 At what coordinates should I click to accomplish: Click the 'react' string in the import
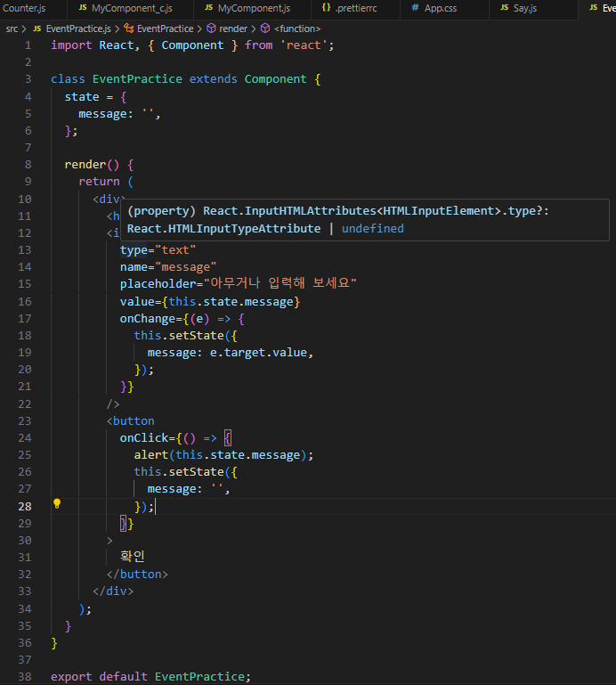click(x=304, y=45)
